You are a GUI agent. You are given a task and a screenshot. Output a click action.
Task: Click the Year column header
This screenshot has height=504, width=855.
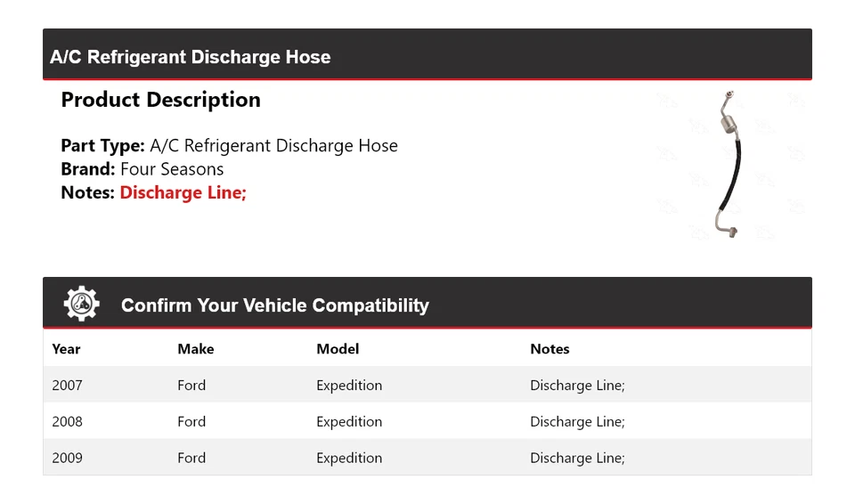tap(66, 349)
